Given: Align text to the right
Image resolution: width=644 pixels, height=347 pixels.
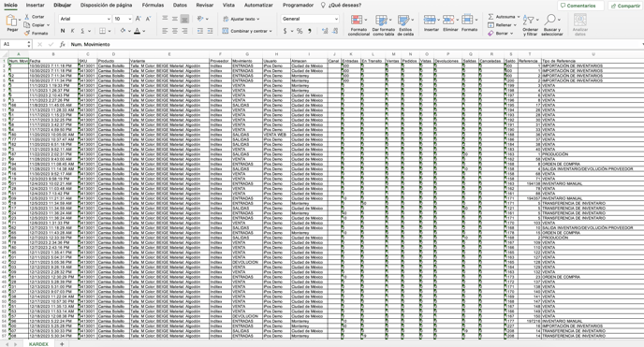Looking at the screenshot, I should (x=184, y=31).
